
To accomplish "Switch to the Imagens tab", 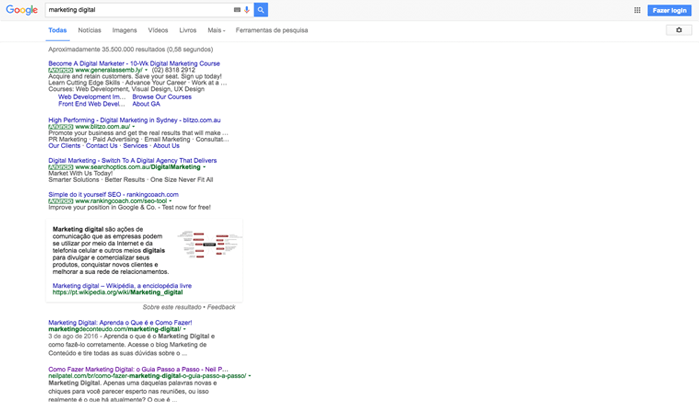I will coord(124,30).
